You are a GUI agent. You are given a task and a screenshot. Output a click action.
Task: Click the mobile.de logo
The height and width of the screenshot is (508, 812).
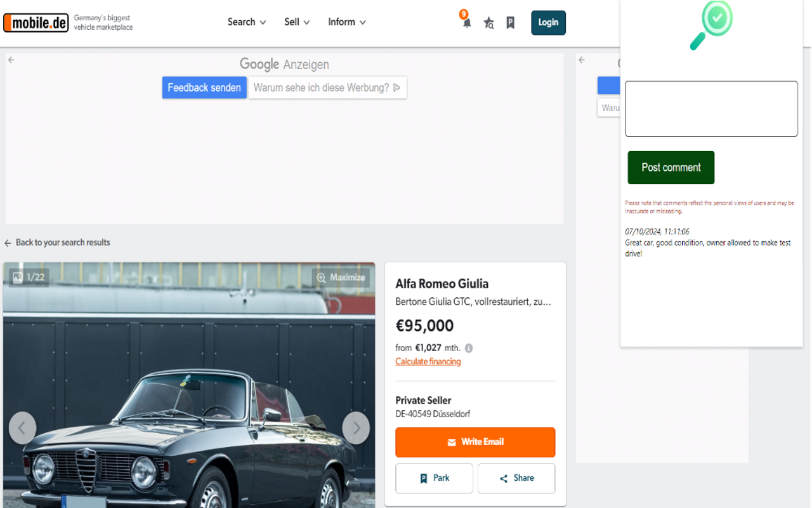pyautogui.click(x=36, y=23)
